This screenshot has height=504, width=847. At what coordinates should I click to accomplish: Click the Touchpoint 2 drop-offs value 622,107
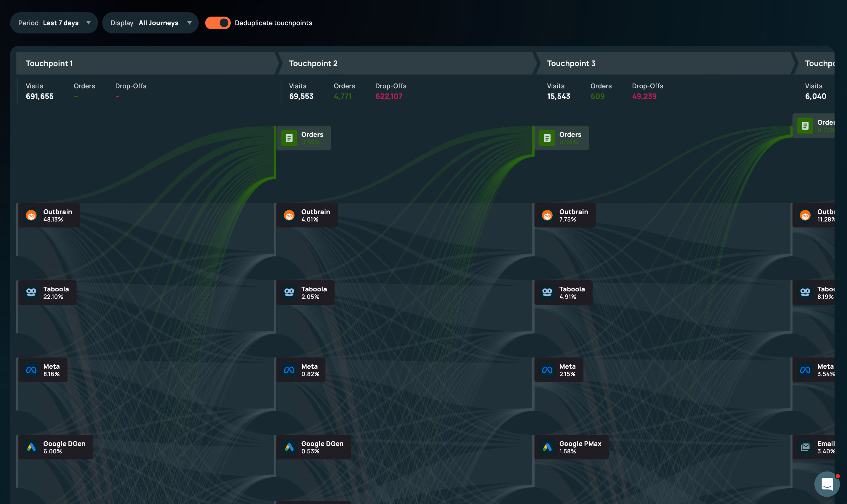(x=389, y=96)
